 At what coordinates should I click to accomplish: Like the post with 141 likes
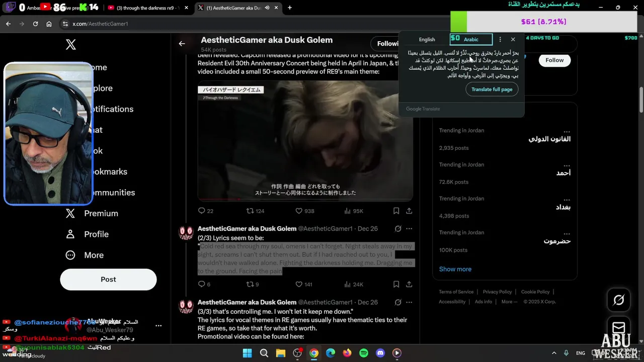303,284
